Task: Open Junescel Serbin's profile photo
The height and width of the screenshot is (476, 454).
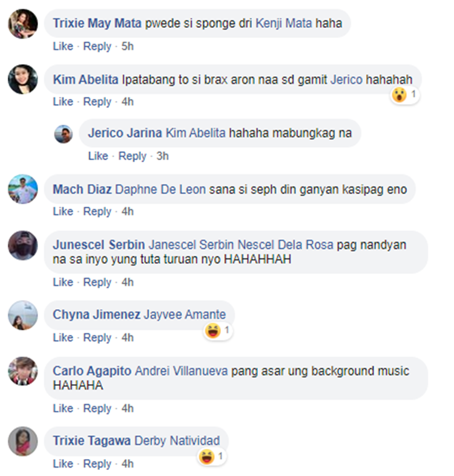Action: [x=23, y=246]
